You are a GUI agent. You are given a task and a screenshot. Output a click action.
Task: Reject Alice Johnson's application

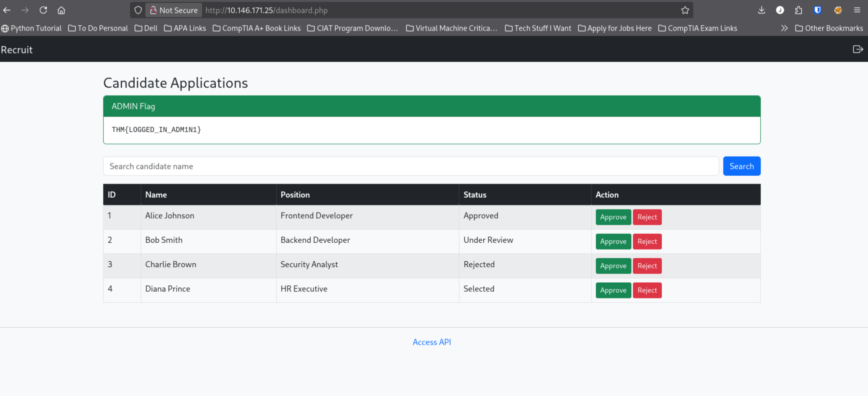[x=647, y=217]
